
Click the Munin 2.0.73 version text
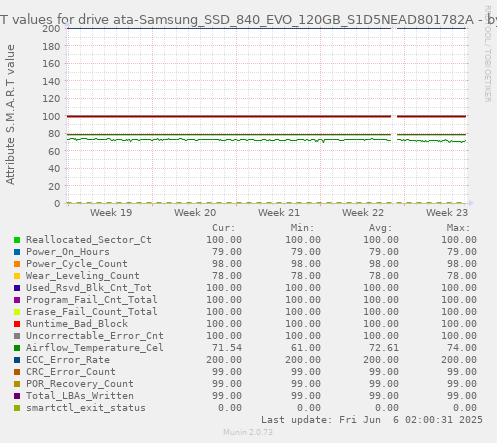248,432
